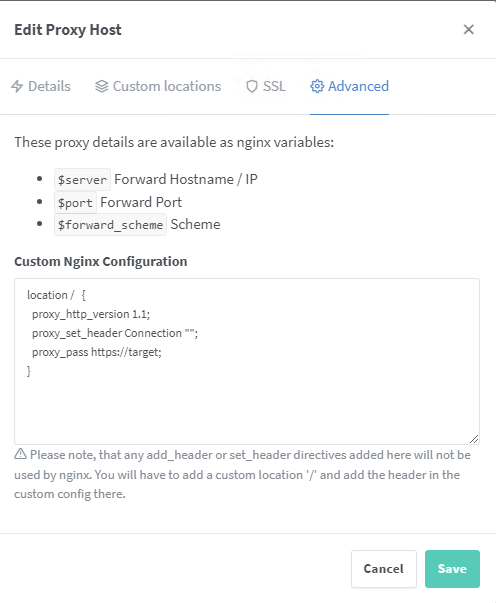Click the gear icon beside Advanced
Image resolution: width=496 pixels, height=603 pixels.
click(317, 86)
